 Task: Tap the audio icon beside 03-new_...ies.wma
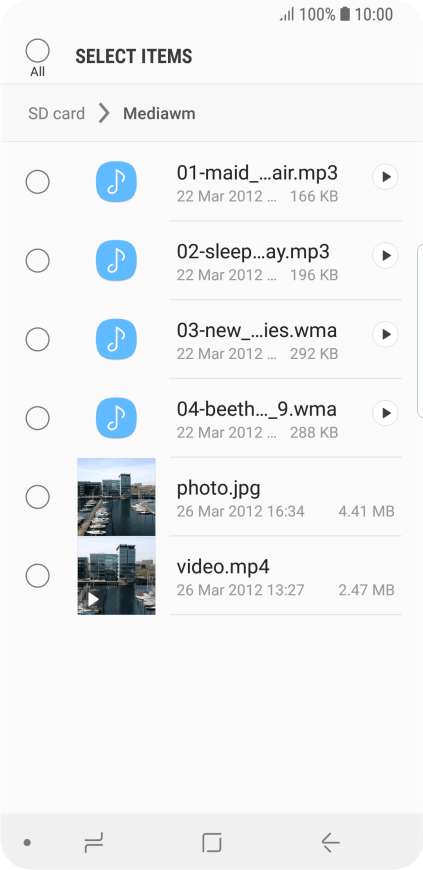[116, 339]
